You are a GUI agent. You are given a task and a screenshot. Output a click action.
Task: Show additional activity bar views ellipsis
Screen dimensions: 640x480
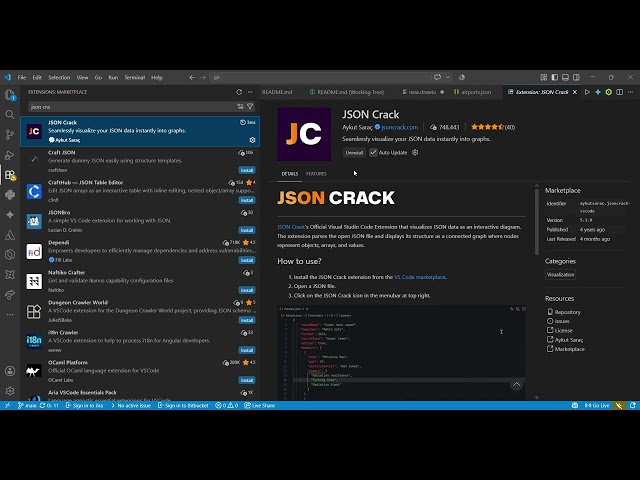(10, 315)
